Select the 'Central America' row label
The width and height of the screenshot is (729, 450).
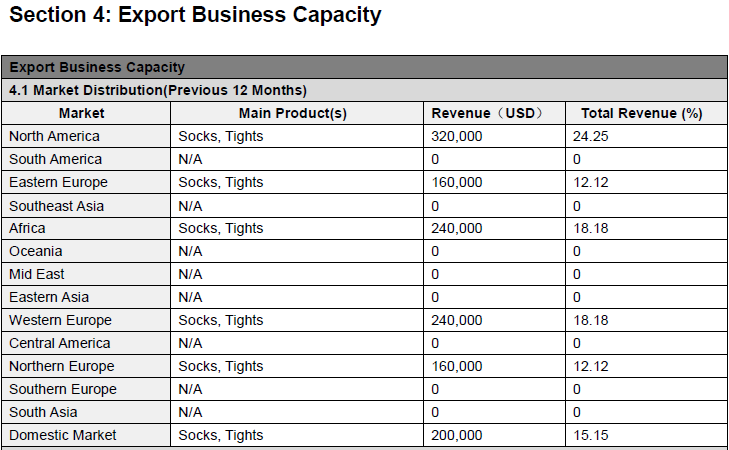(60, 343)
